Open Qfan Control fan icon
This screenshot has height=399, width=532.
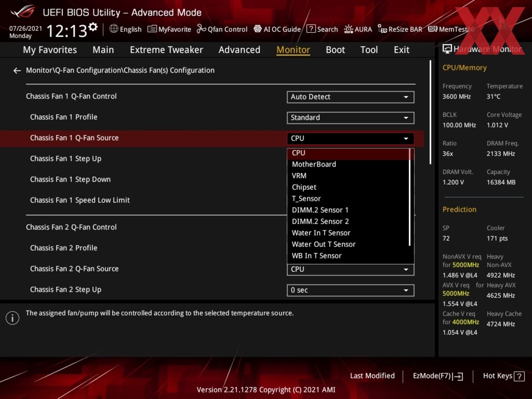coord(201,29)
